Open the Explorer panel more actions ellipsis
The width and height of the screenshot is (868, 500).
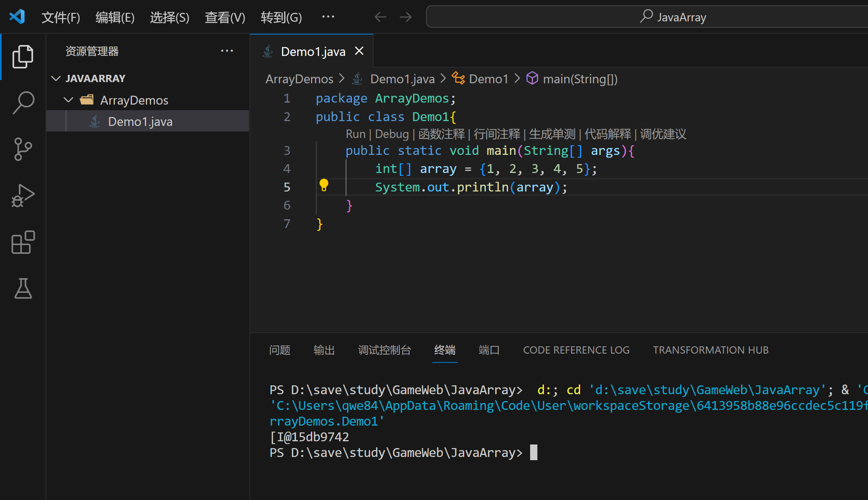(x=227, y=51)
